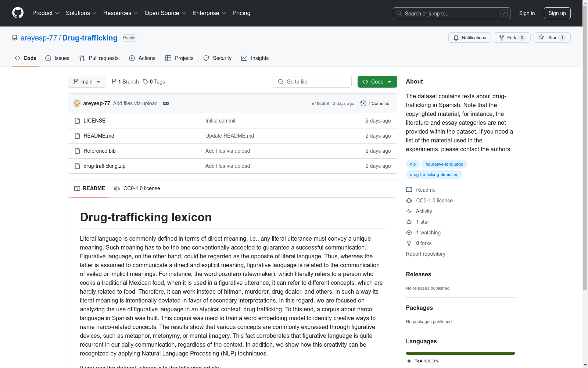Click the drug-trafficking.zip file icon
Screen dimensions: 588x368
pyautogui.click(x=77, y=166)
